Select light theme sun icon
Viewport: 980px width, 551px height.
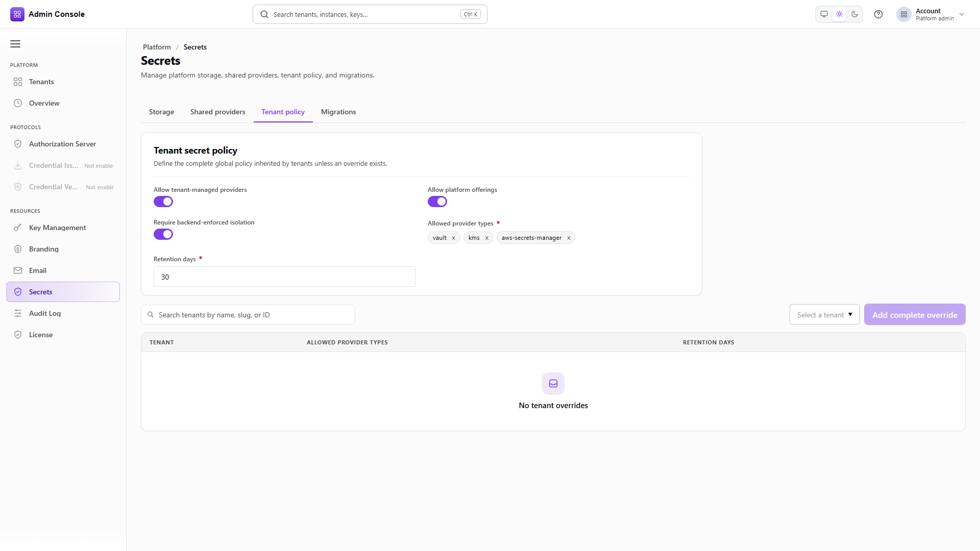point(839,14)
